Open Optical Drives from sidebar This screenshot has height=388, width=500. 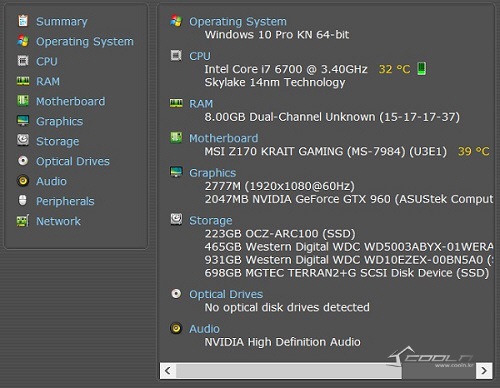[x=73, y=161]
